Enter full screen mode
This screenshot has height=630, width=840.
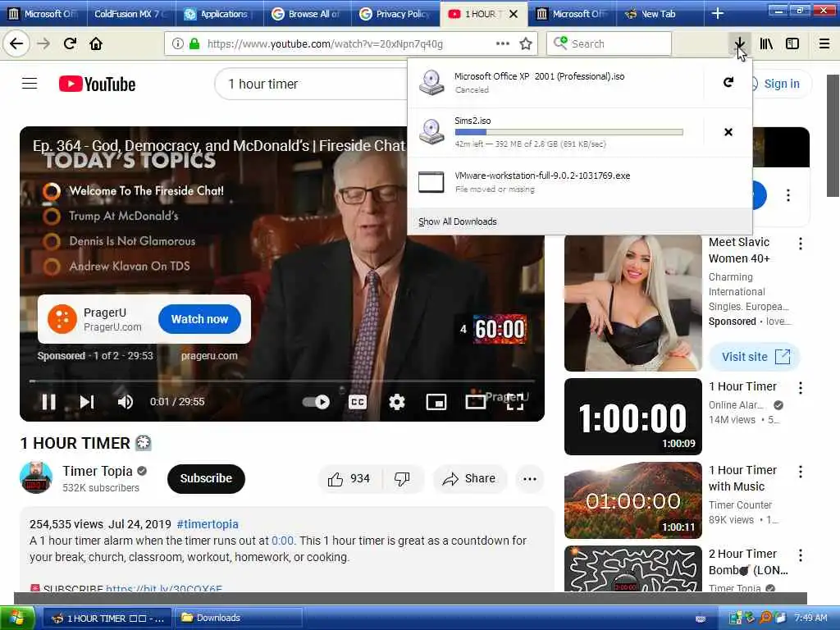pyautogui.click(x=515, y=403)
